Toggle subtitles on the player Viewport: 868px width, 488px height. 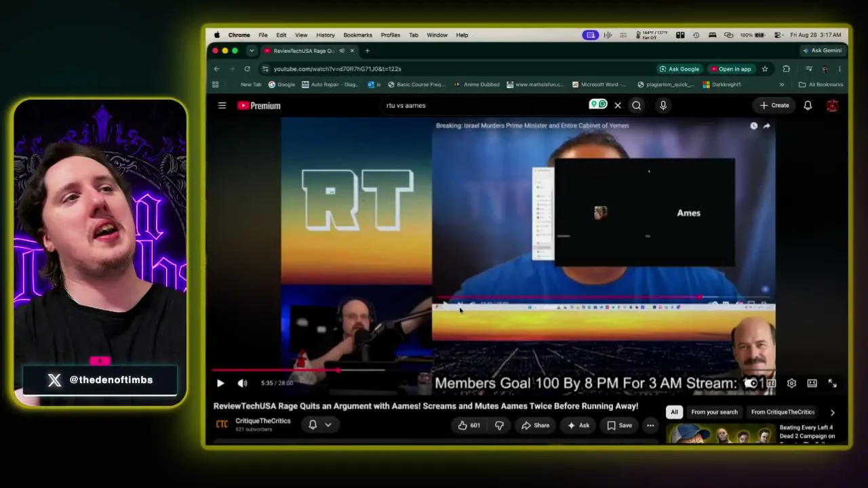pos(771,383)
